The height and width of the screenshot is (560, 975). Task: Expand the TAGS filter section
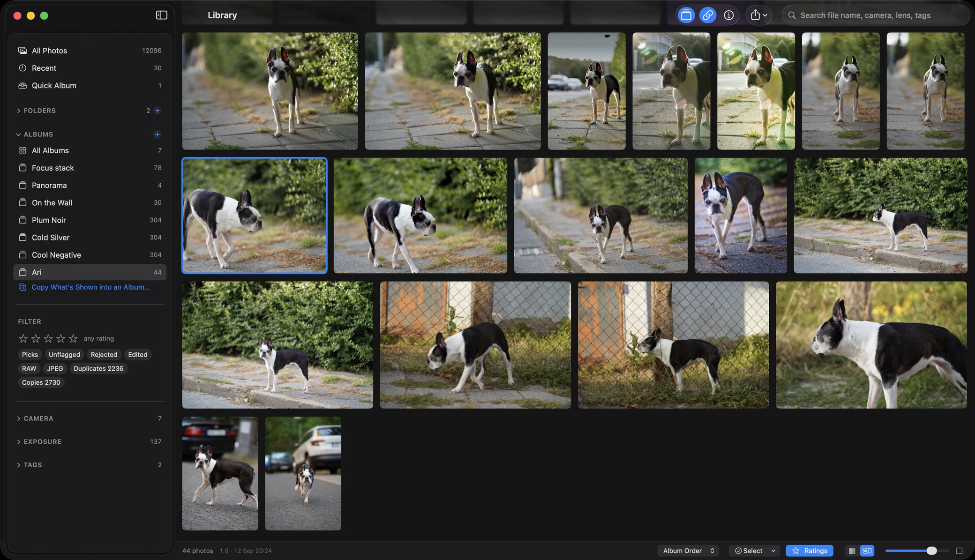(19, 465)
